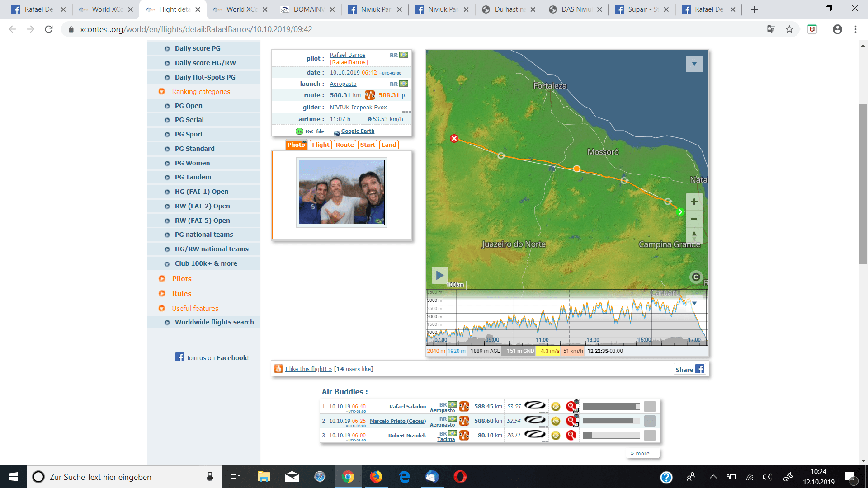Open flight in Google Earth
868x488 pixels.
point(357,131)
